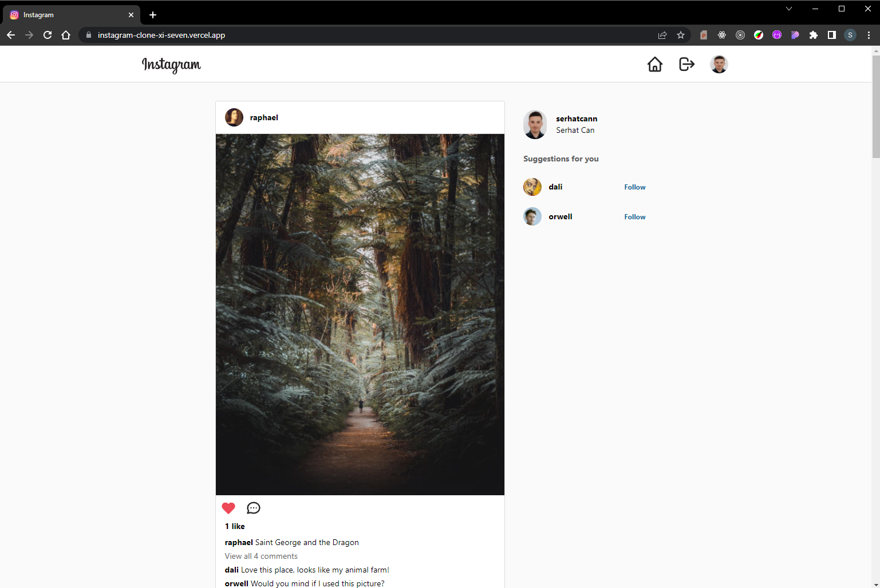Image resolution: width=880 pixels, height=588 pixels.
Task: Toggle Follow for user orwell
Action: pos(634,216)
